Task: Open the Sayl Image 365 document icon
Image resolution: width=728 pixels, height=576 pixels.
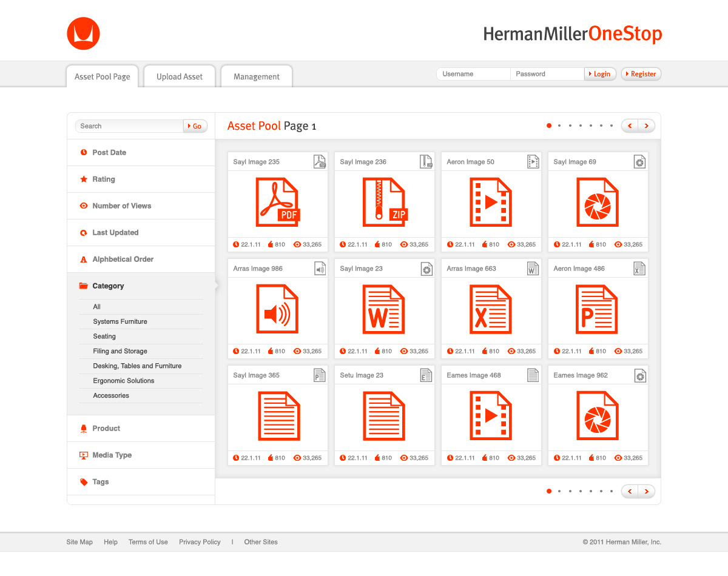Action: click(x=278, y=415)
